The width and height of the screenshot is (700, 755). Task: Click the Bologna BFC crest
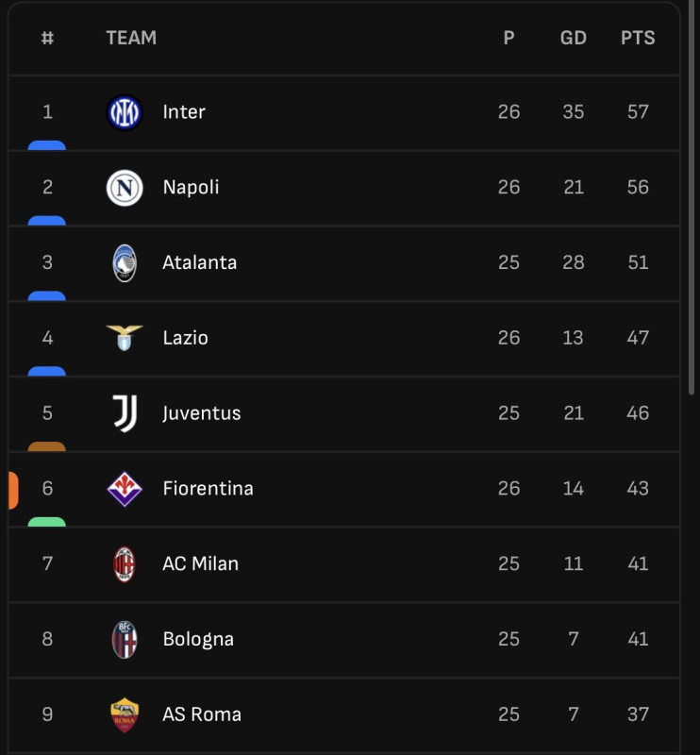pyautogui.click(x=125, y=640)
